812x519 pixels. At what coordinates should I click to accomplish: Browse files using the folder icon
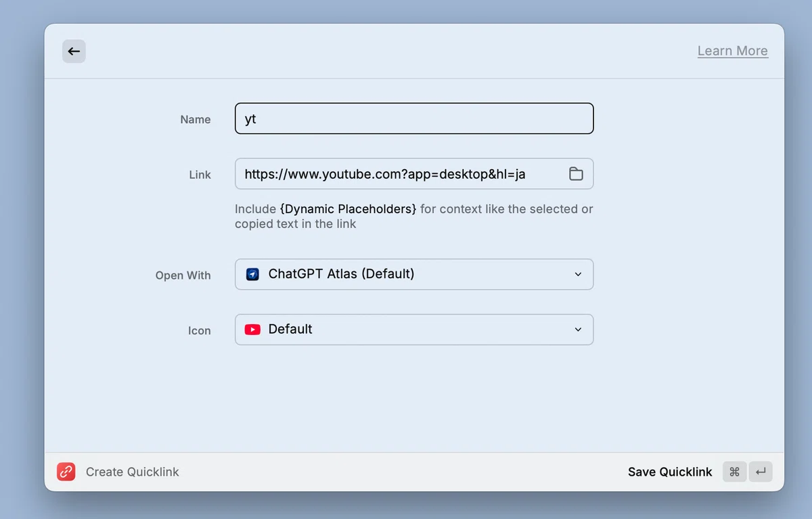[x=576, y=174]
